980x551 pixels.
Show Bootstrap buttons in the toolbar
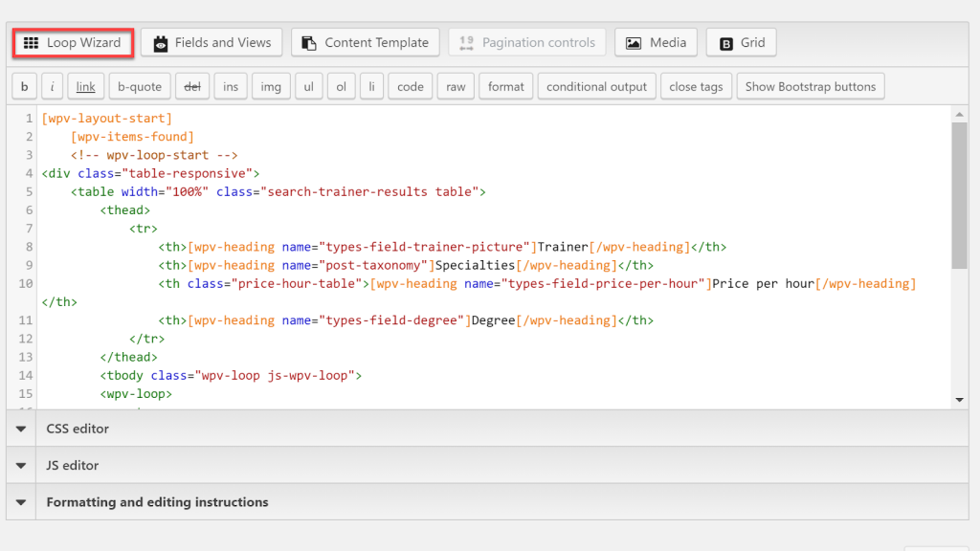tap(810, 86)
